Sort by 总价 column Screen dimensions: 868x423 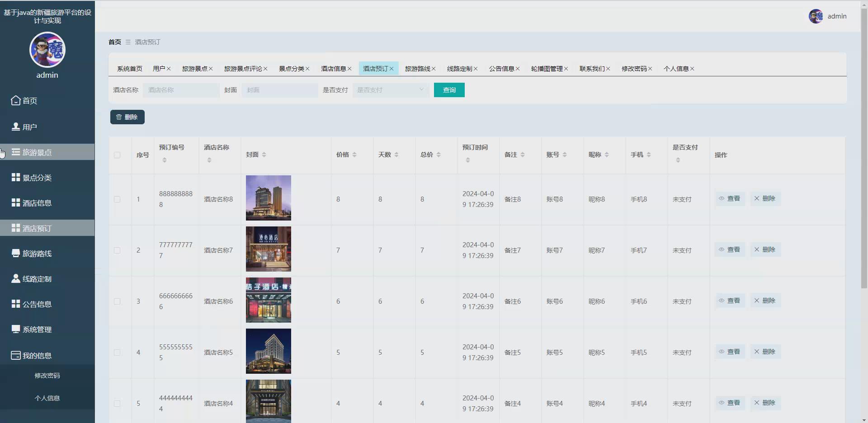(439, 155)
